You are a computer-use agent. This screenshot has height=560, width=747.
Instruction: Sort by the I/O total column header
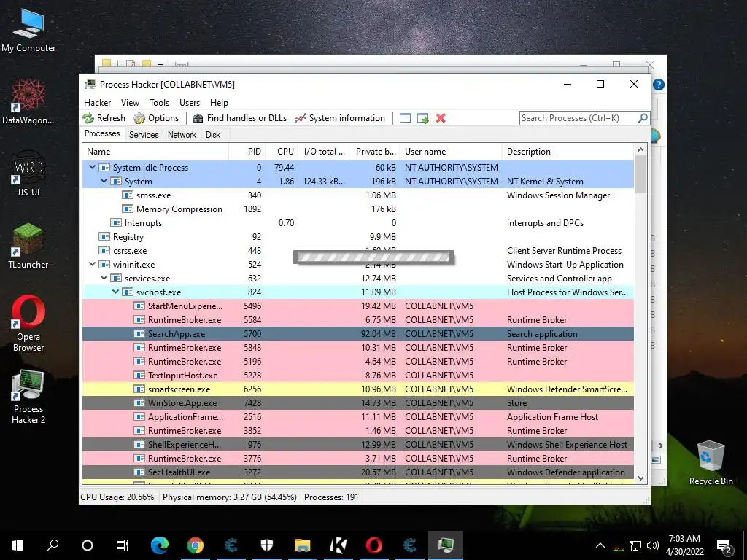tap(324, 152)
